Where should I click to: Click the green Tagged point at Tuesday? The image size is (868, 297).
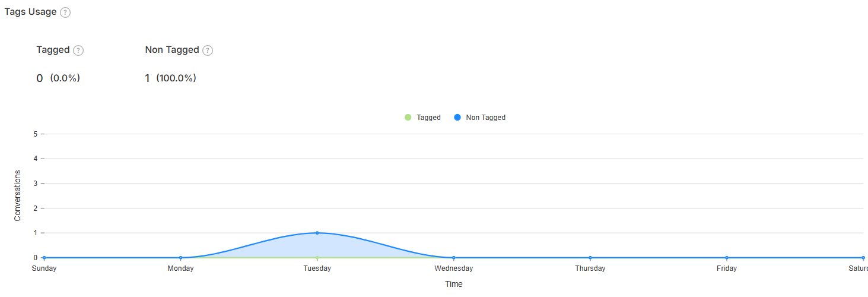point(317,258)
